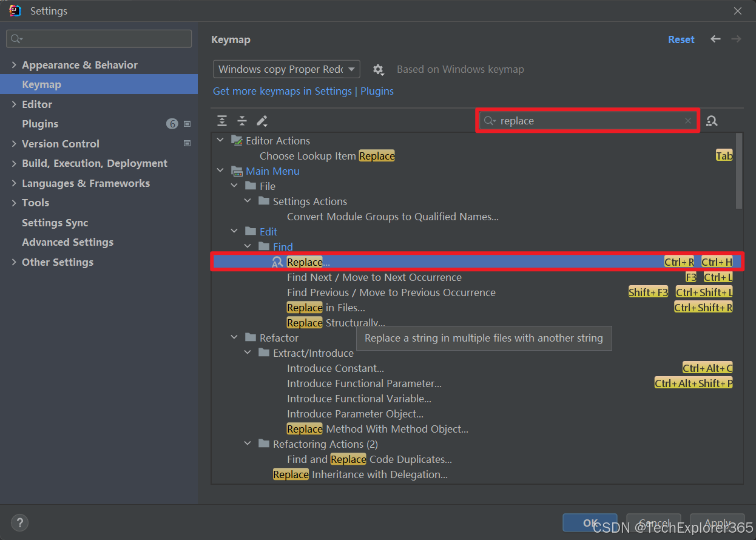Navigate back with the left arrow
756x540 pixels.
pos(716,39)
